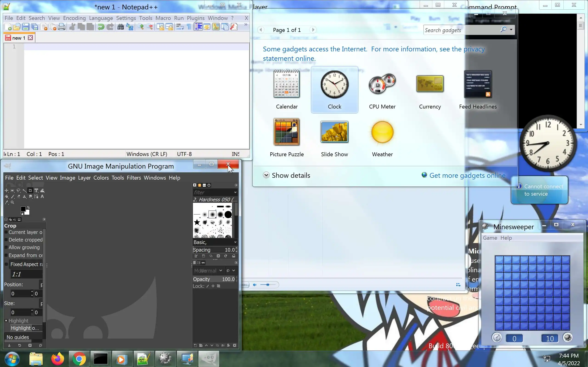Viewport: 588px width, 367px height.
Task: Click the Print icon in Notepad++ toolbar
Action: pos(62,27)
